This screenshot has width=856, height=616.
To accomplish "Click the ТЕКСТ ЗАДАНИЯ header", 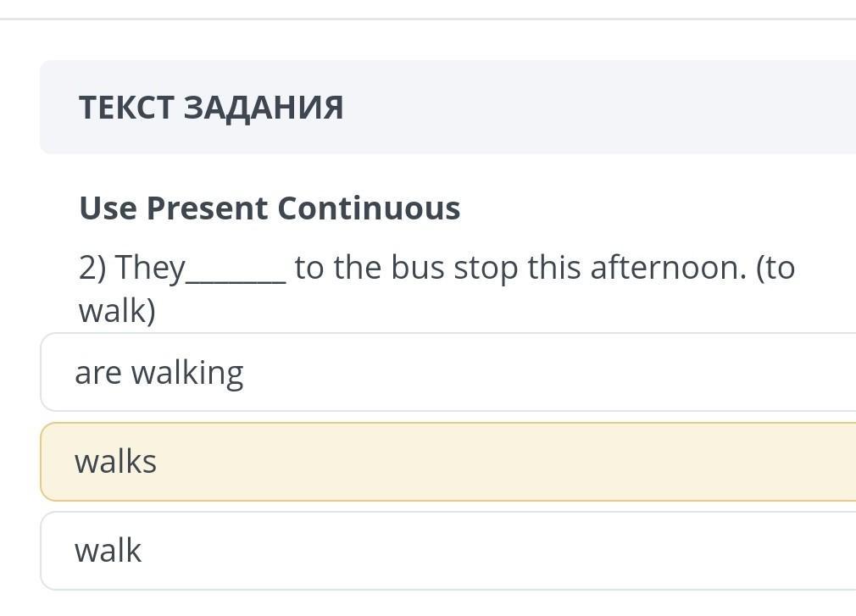I will (211, 108).
